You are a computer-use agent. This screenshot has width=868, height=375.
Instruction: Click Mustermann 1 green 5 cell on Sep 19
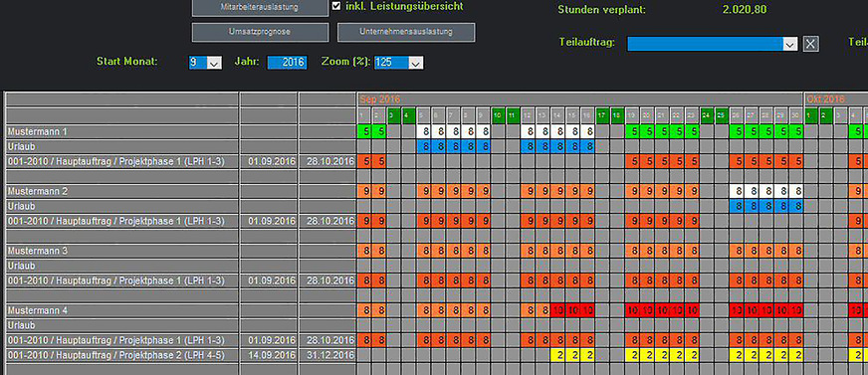pyautogui.click(x=633, y=131)
